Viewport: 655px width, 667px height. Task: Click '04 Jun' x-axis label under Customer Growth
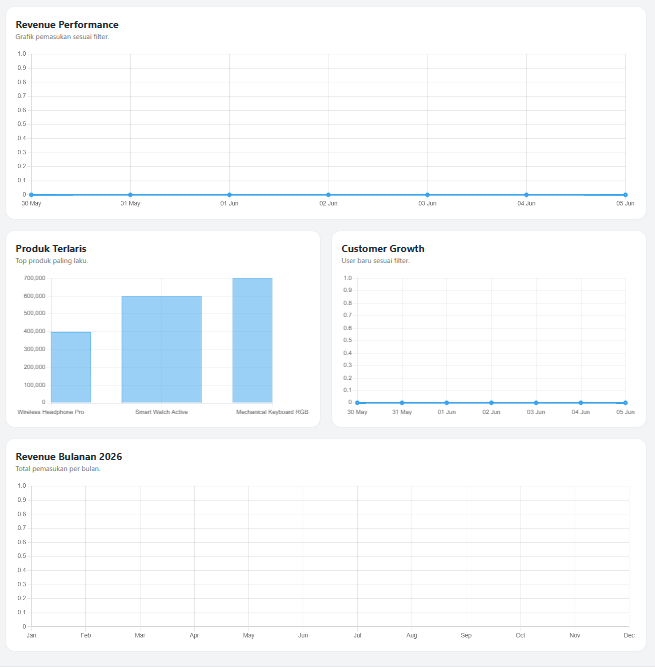pyautogui.click(x=581, y=412)
